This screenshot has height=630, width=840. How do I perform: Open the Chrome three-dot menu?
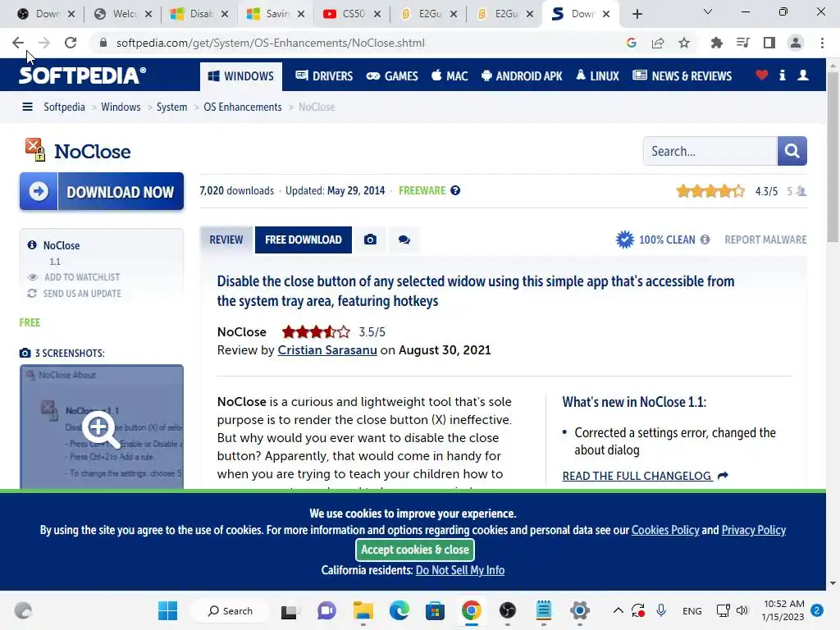point(822,43)
